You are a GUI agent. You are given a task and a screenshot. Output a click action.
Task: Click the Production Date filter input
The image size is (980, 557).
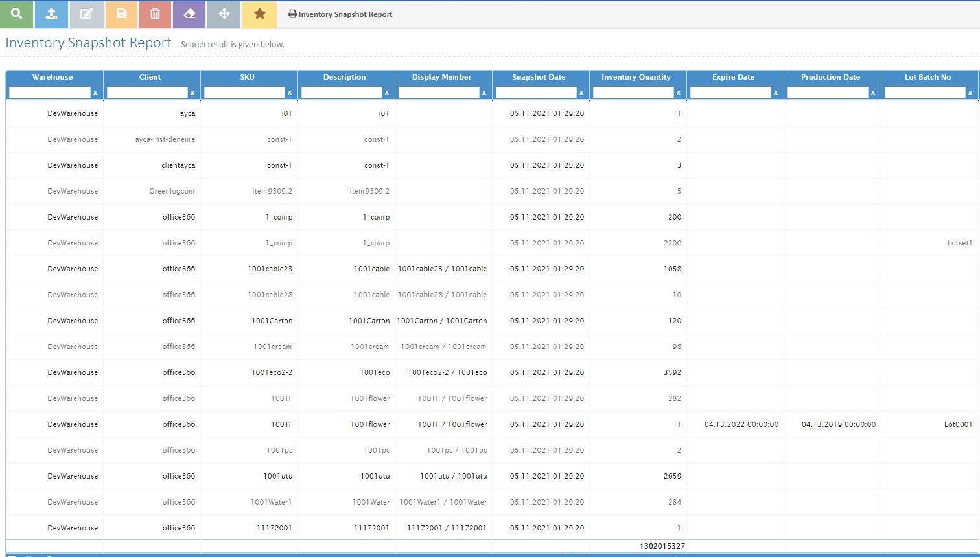coord(828,93)
